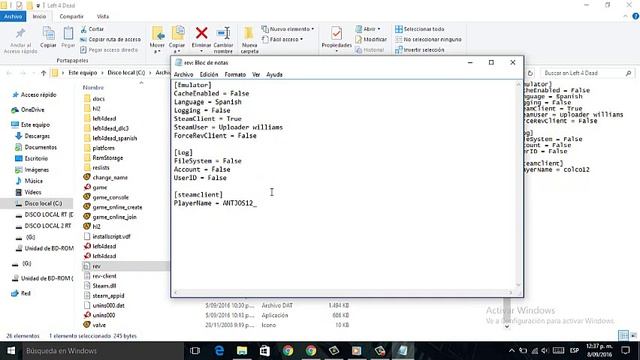
Task: Click Cortar (cut) in the ribbon
Action: [x=92, y=29]
